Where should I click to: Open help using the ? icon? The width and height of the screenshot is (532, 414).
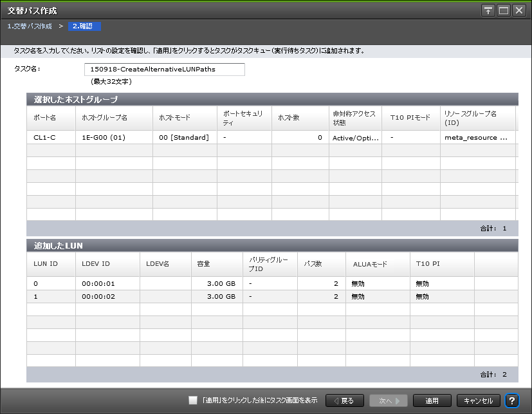tap(513, 400)
